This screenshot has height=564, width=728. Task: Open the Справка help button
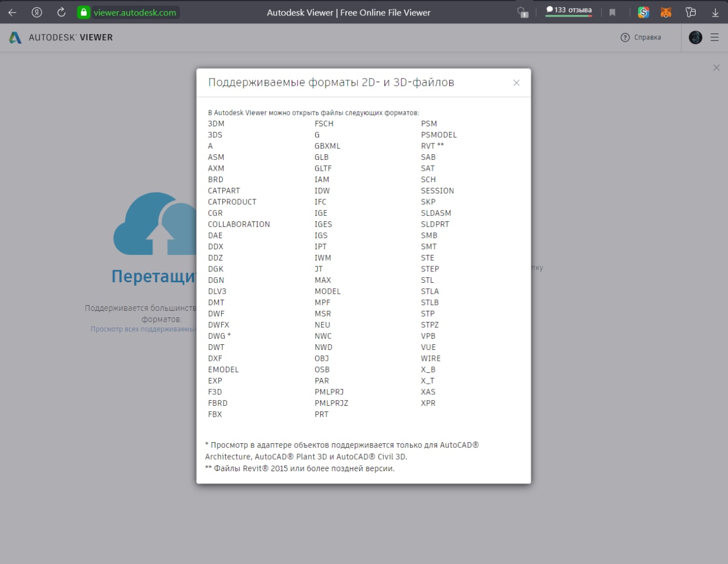click(640, 38)
